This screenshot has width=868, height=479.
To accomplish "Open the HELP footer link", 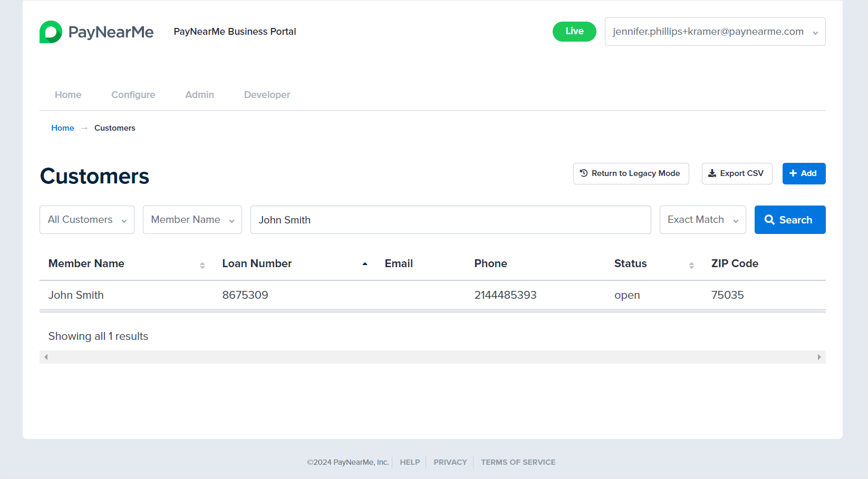I will [x=410, y=462].
